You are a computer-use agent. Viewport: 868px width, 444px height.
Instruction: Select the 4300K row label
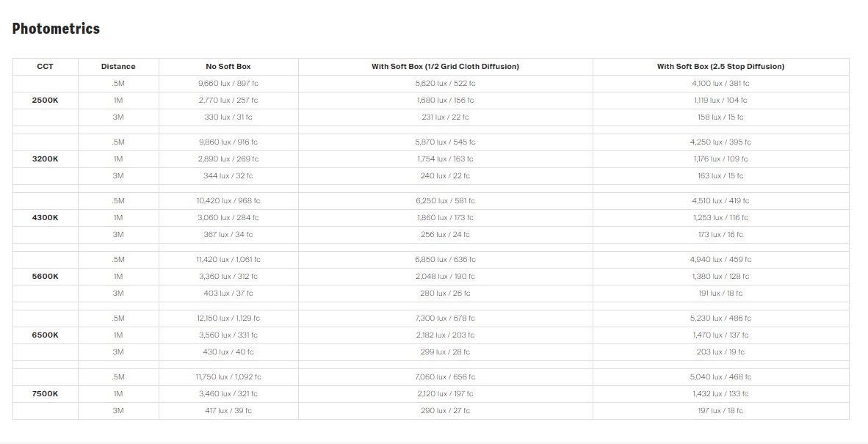coord(45,218)
